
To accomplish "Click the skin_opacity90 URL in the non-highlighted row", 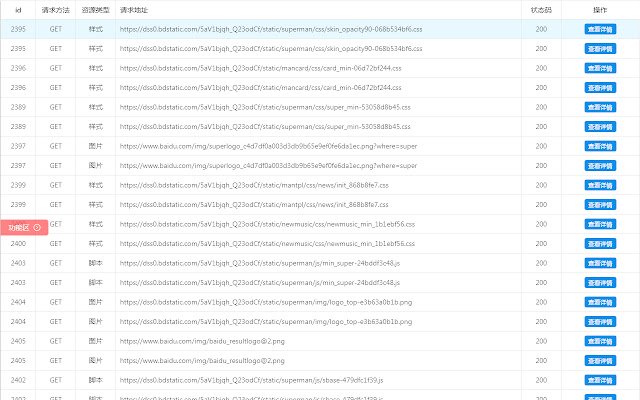I will [x=271, y=49].
